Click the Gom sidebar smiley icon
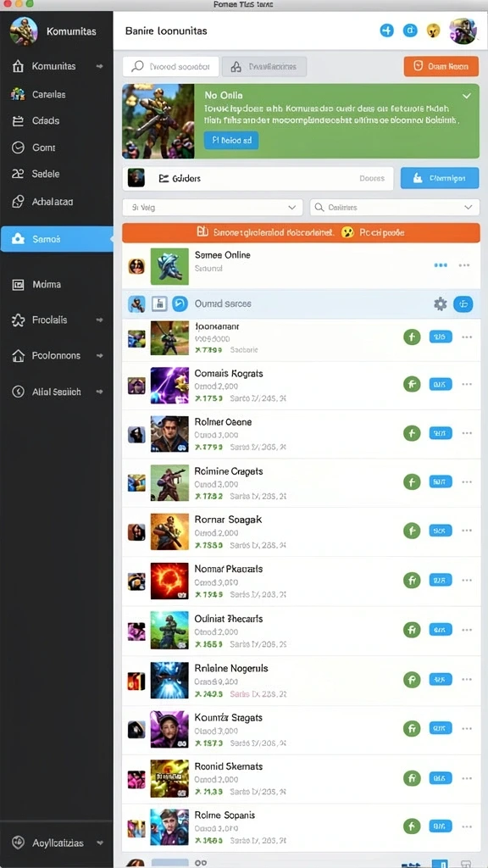The height and width of the screenshot is (868, 488). [x=18, y=147]
